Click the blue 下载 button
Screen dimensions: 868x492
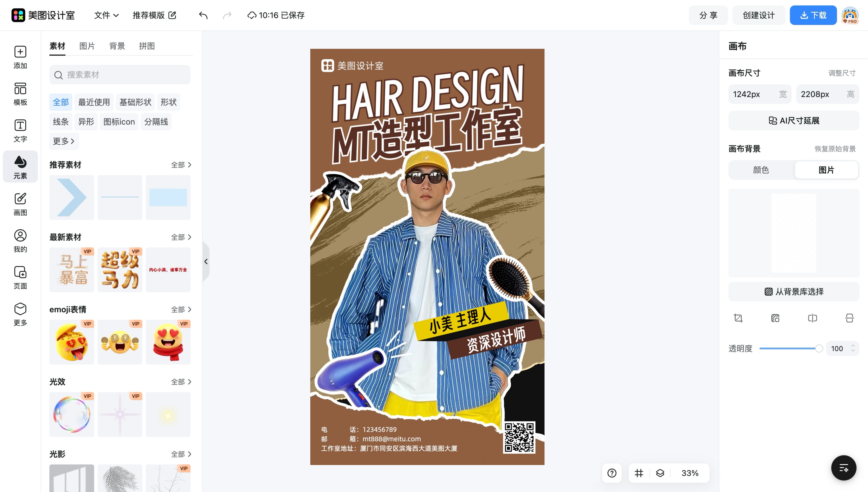click(813, 15)
